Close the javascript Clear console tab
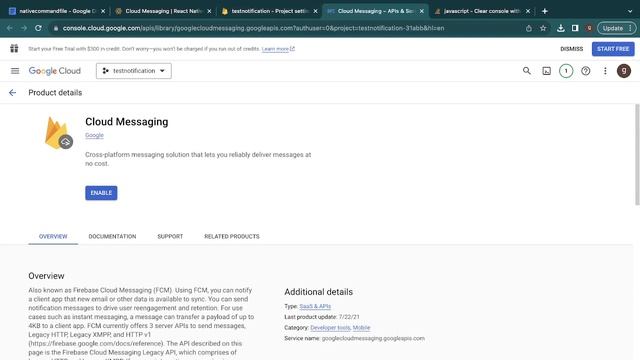This screenshot has height=360, width=640. click(528, 11)
